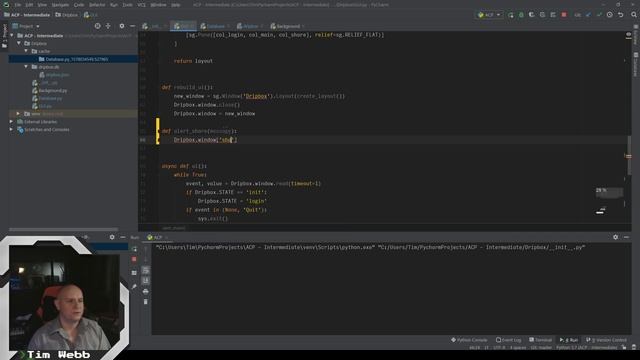This screenshot has width=640, height=360.
Task: Click the Profile icon in top toolbar
Action: (x=542, y=15)
